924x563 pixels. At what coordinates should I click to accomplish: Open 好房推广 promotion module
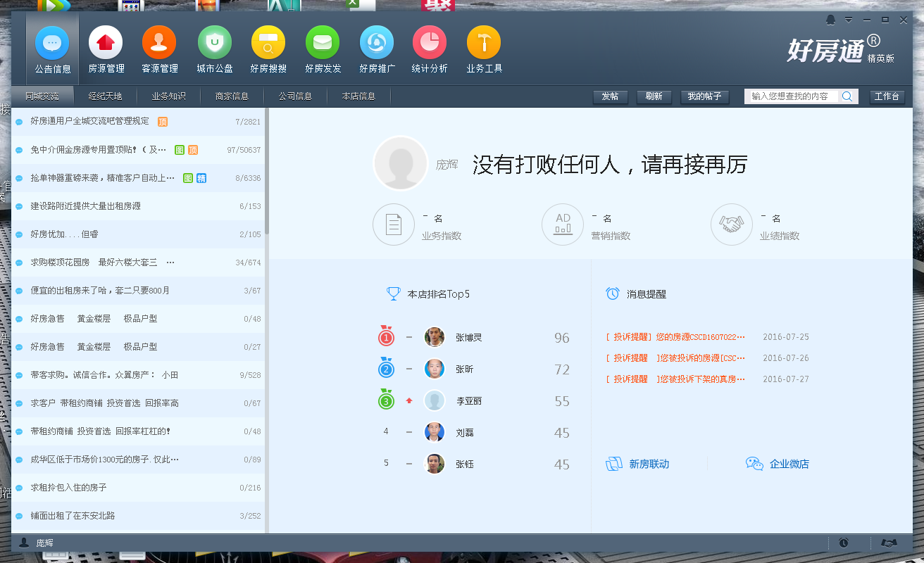pos(377,49)
